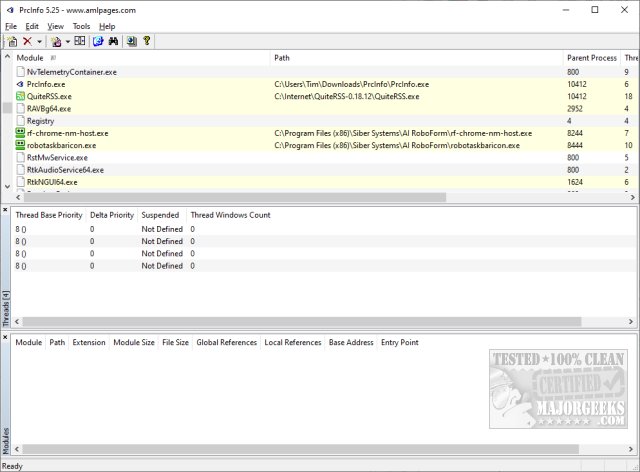Click the computer windows toolbar icon
640x472 pixels.
tap(131, 41)
